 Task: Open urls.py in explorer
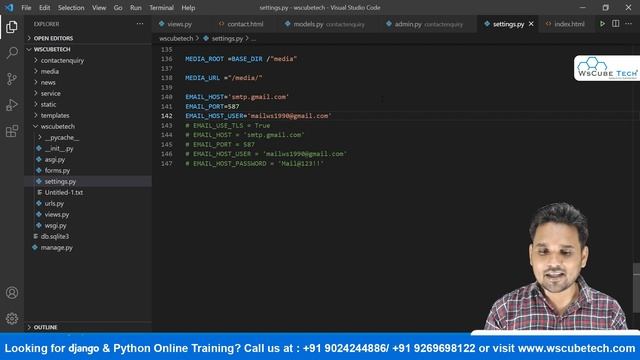tap(88, 203)
